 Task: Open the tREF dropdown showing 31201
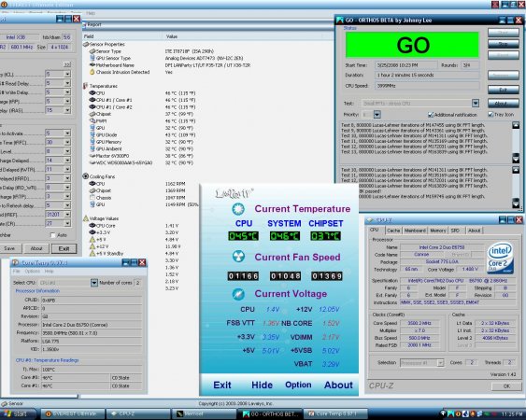[67, 214]
